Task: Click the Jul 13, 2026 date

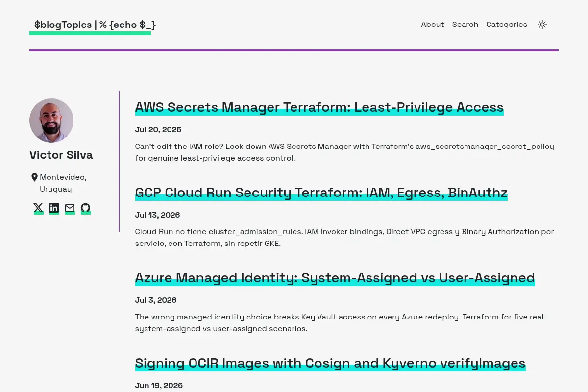Action: [158, 215]
